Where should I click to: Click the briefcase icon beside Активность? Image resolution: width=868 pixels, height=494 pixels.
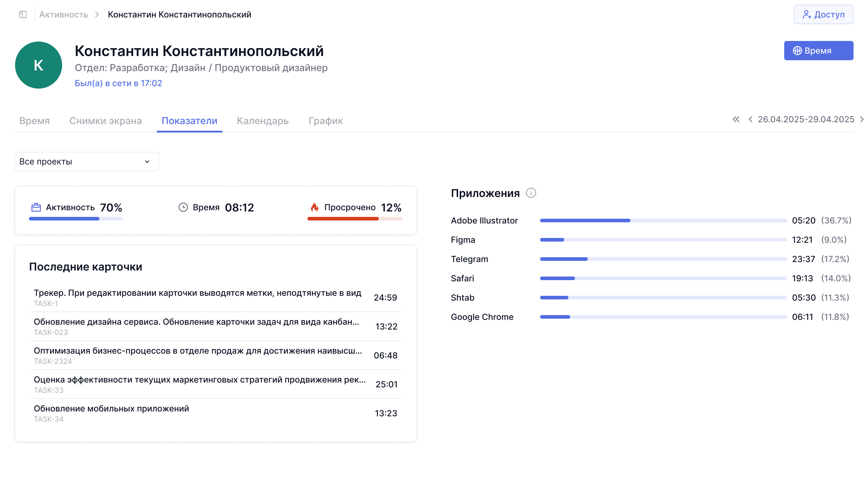point(36,207)
